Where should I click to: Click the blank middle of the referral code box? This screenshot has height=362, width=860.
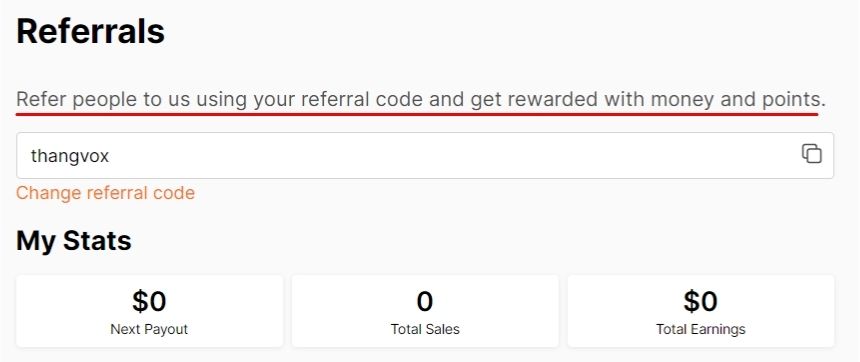425,155
